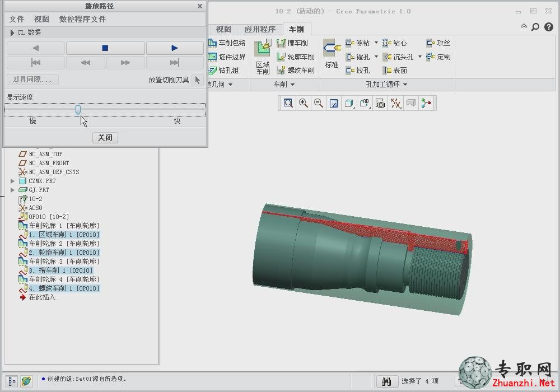Click the 放置切削刀具 arrow button
Screen dimensions: 560x392
pos(198,80)
